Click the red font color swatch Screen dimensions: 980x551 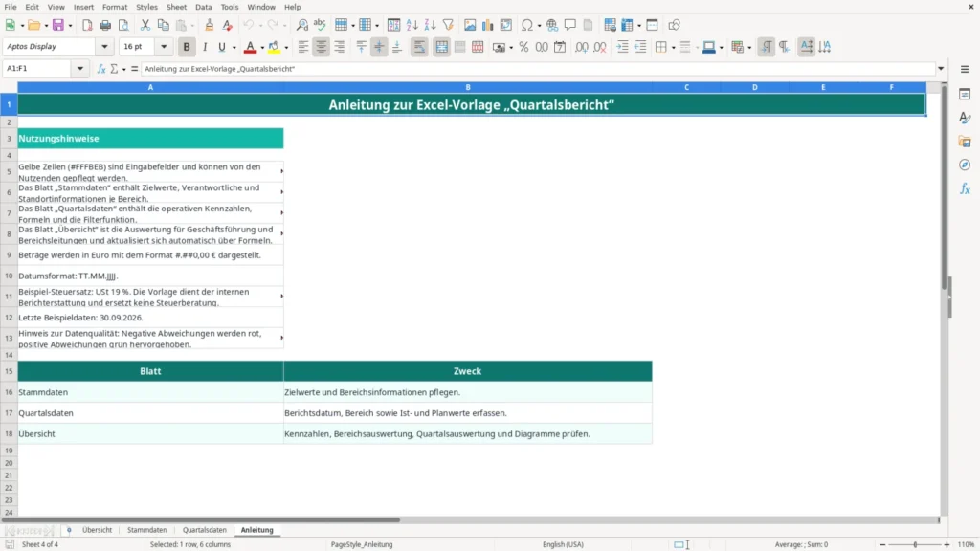pyautogui.click(x=250, y=47)
